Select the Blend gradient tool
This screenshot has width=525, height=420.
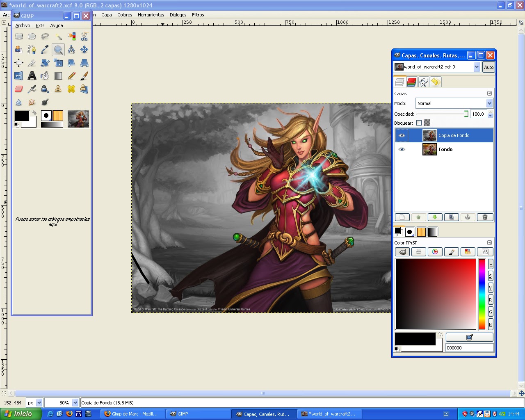click(x=58, y=76)
